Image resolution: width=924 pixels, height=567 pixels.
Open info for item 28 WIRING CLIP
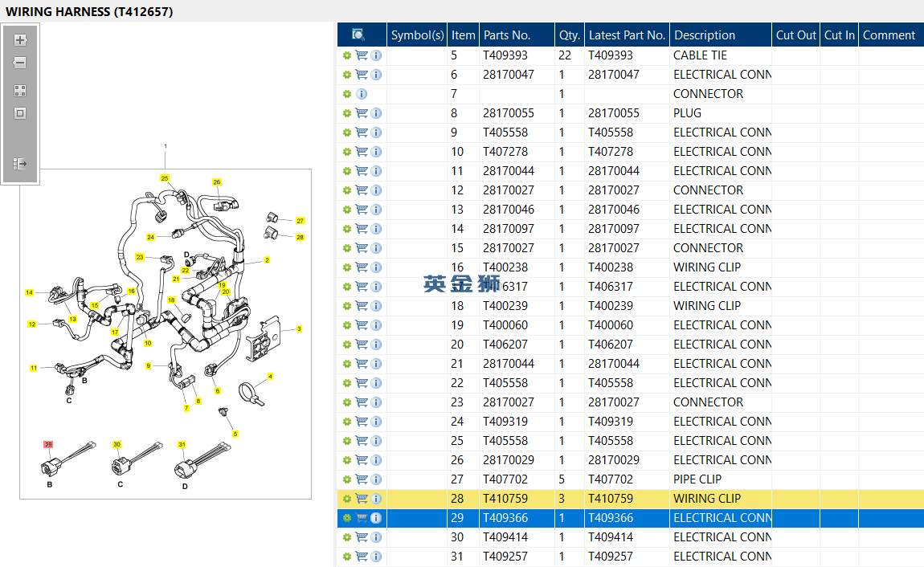pos(376,499)
